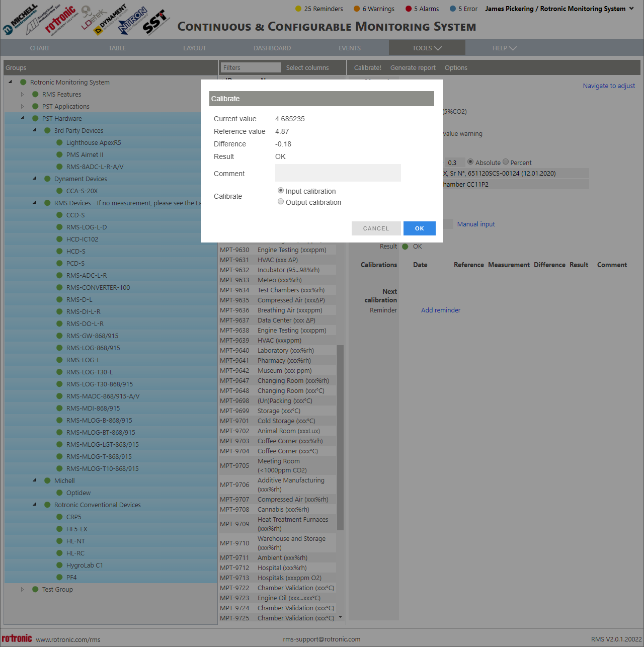644x647 pixels.
Task: Expand the PST Applications group
Action: tap(22, 106)
